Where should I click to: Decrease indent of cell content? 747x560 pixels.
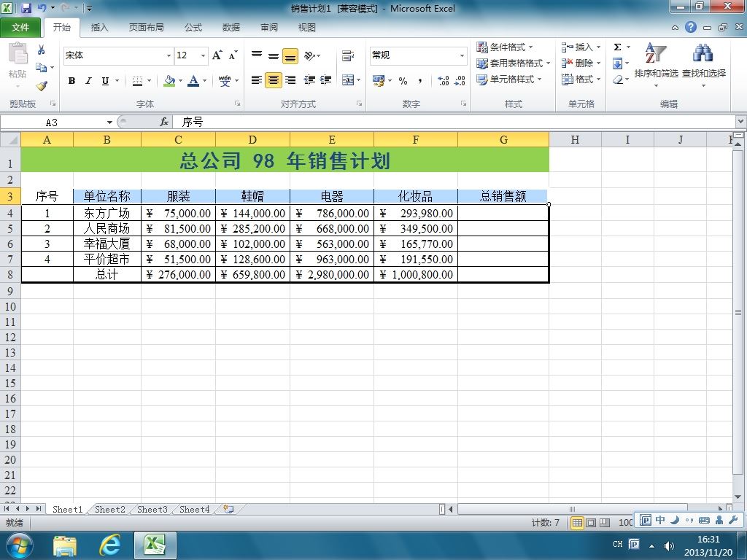[309, 80]
